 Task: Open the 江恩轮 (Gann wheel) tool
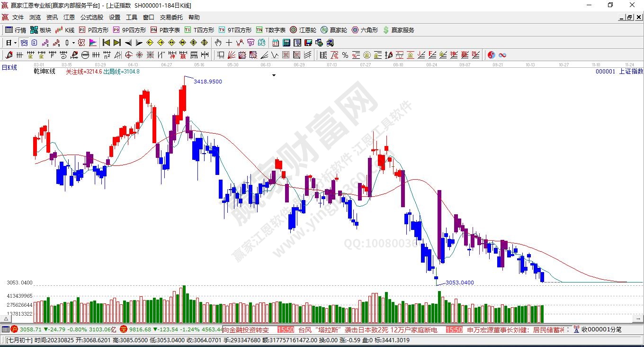(303, 30)
